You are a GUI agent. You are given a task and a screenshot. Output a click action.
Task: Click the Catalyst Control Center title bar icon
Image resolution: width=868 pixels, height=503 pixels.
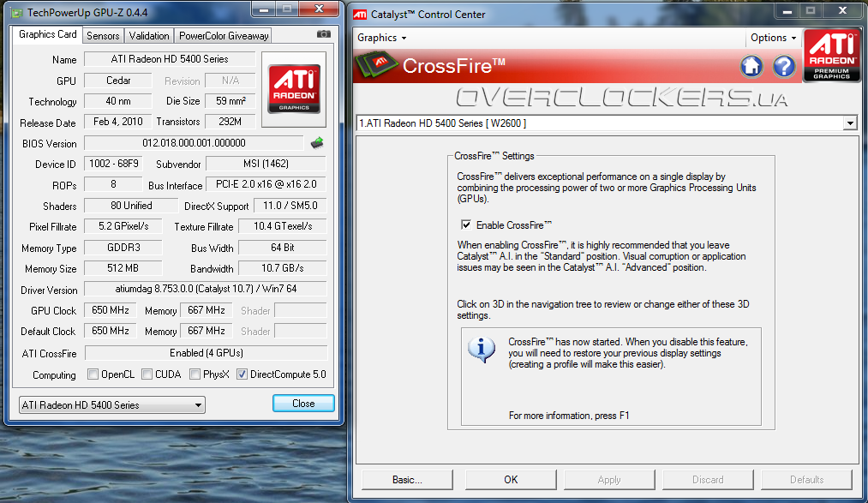tap(360, 15)
